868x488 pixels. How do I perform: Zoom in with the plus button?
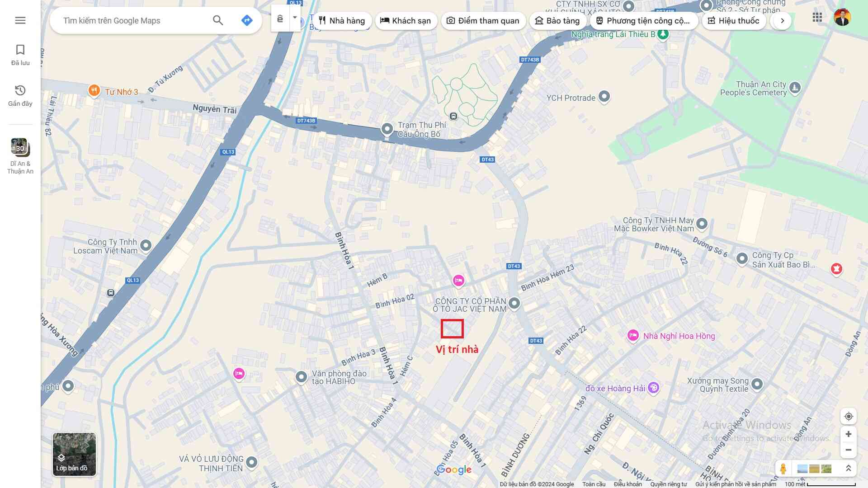pos(849,434)
